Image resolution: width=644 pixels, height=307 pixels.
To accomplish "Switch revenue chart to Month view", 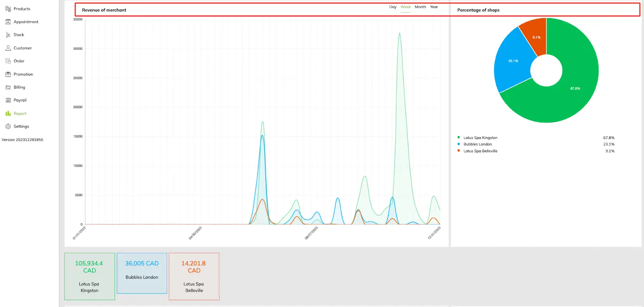I will tap(420, 7).
